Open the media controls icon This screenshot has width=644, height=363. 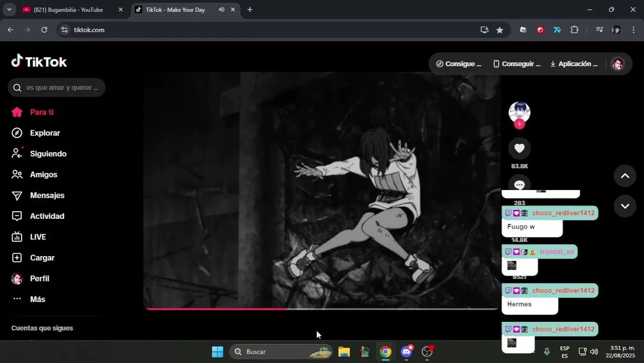599,30
